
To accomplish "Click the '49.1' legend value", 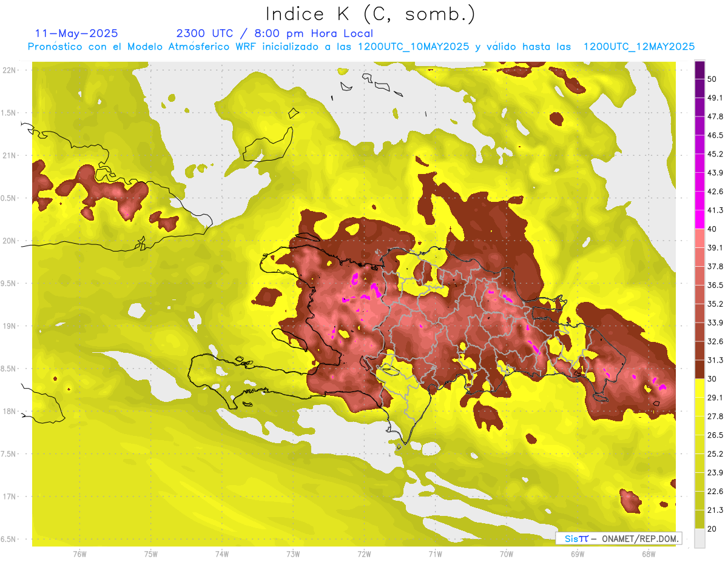I will (x=715, y=98).
